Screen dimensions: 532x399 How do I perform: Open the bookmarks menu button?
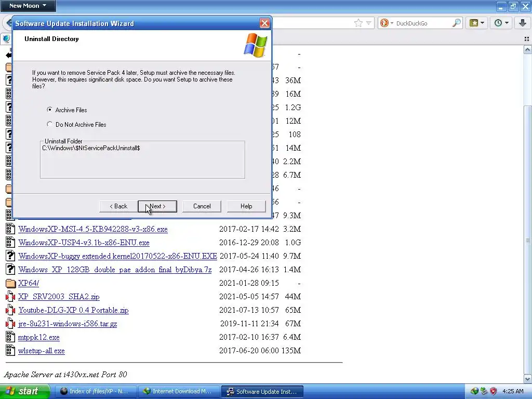477,23
